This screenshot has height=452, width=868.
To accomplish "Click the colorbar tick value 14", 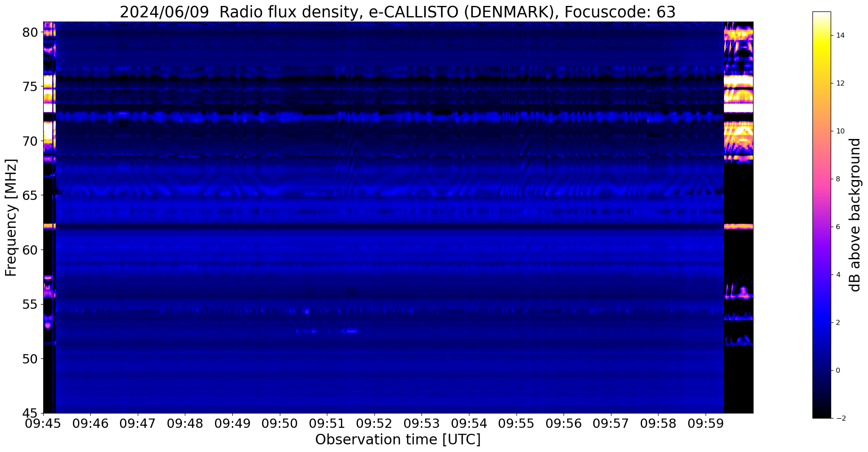I will (840, 36).
